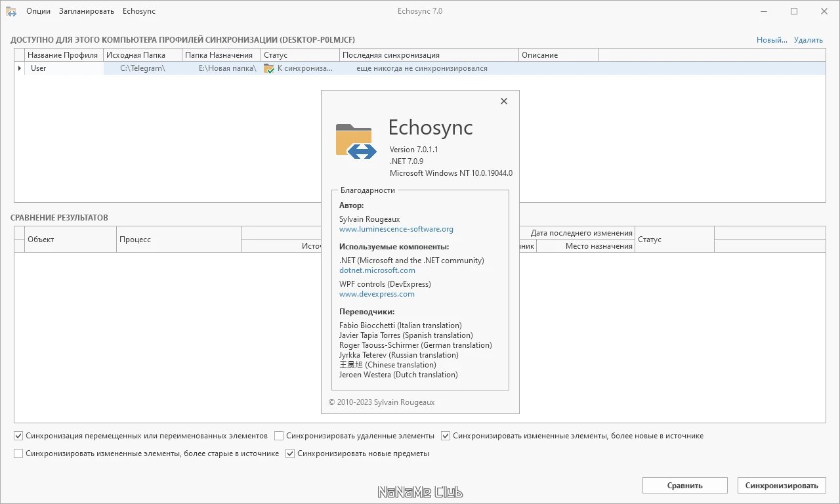Viewport: 840px width, 504px height.
Task: Click 'Fabio Biocchetti (Italian translation)' line
Action: (400, 325)
